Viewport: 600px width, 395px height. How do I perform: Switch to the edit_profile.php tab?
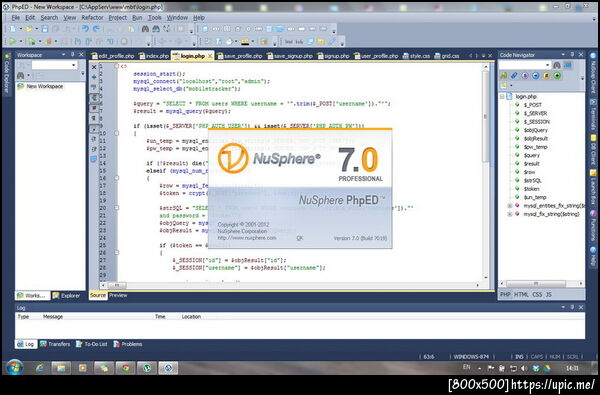113,56
